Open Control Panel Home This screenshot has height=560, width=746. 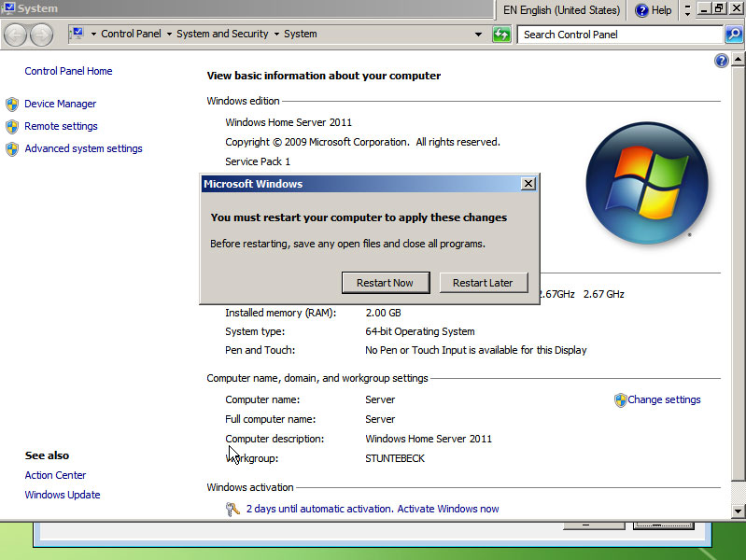(68, 71)
